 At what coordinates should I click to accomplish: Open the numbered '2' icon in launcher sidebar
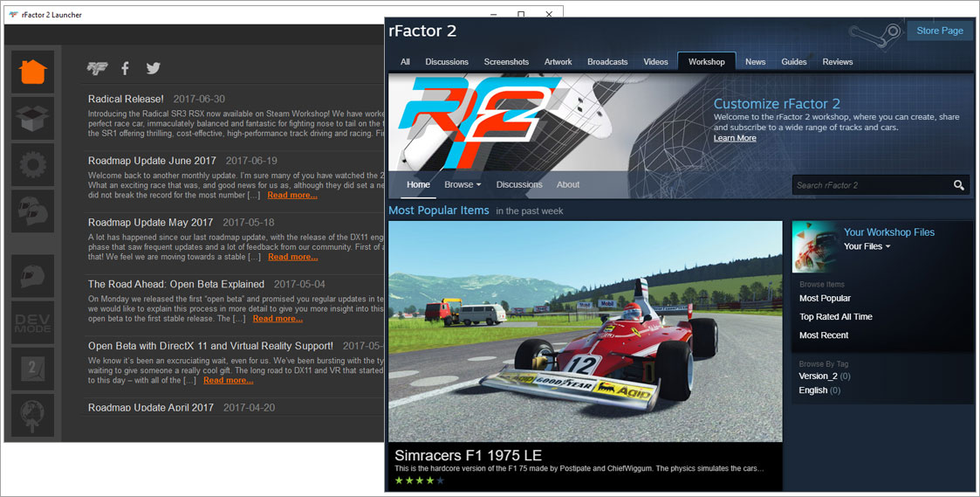pyautogui.click(x=32, y=369)
